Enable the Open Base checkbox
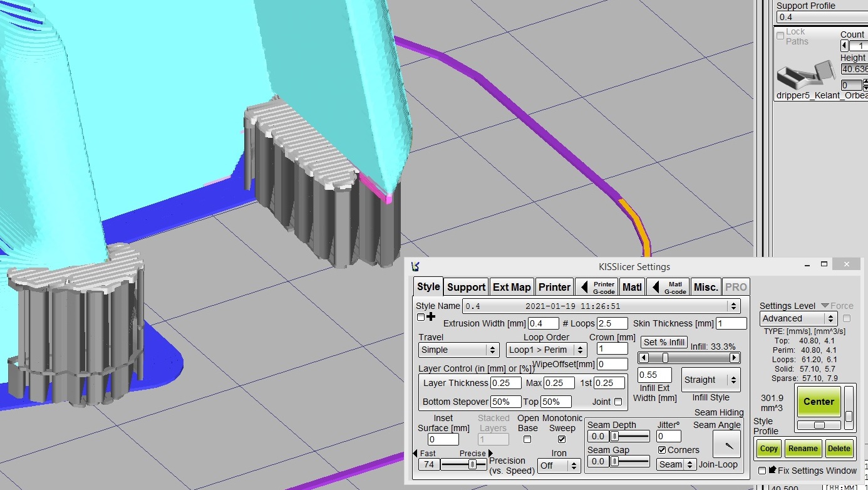The width and height of the screenshot is (868, 490). click(x=527, y=439)
